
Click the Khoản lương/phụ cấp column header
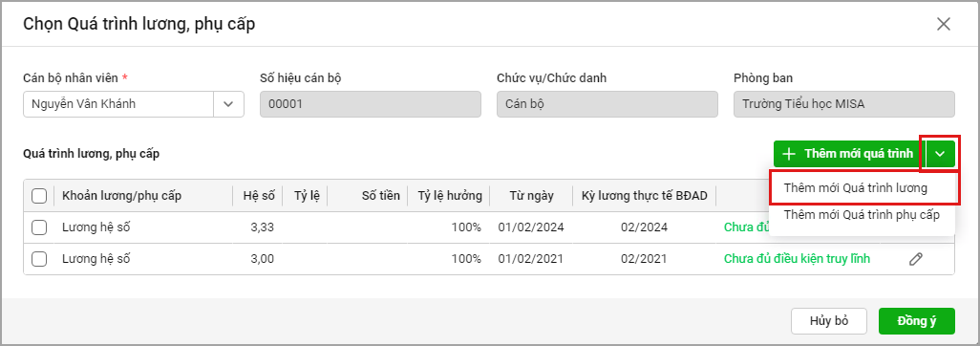pos(122,196)
